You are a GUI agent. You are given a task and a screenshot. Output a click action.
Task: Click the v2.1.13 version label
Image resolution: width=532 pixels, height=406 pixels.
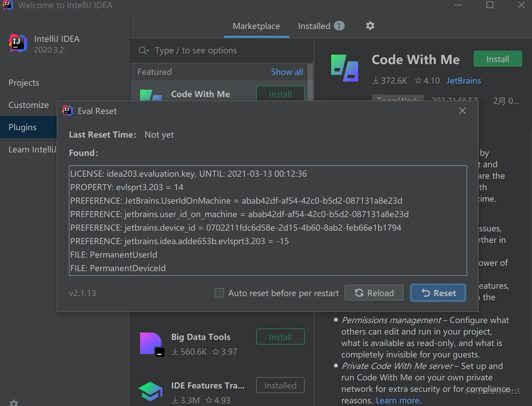(x=82, y=293)
